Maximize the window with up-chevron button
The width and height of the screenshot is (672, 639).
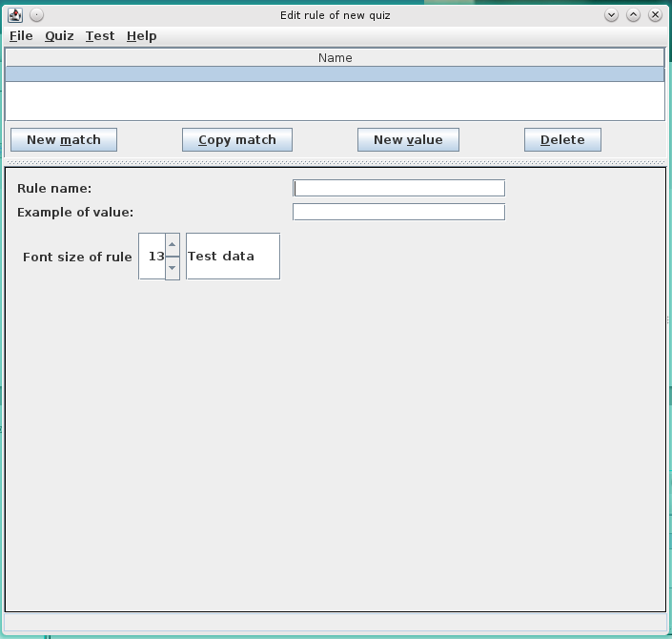[x=633, y=15]
